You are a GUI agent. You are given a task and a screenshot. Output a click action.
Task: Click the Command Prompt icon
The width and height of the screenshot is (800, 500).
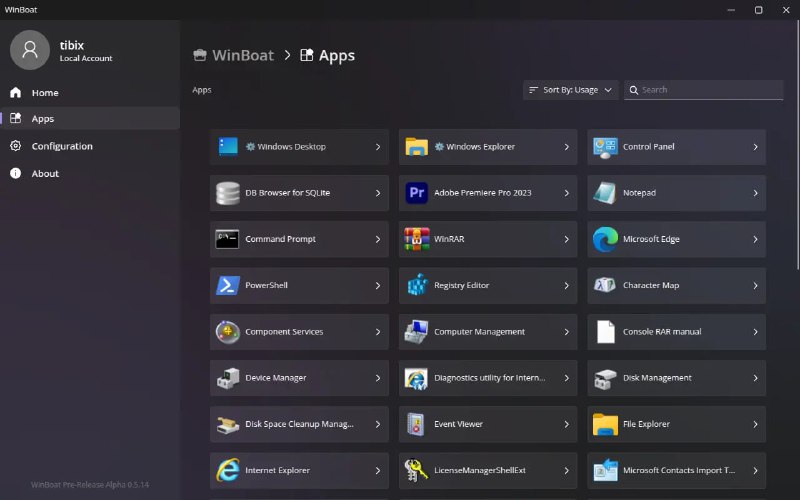228,239
